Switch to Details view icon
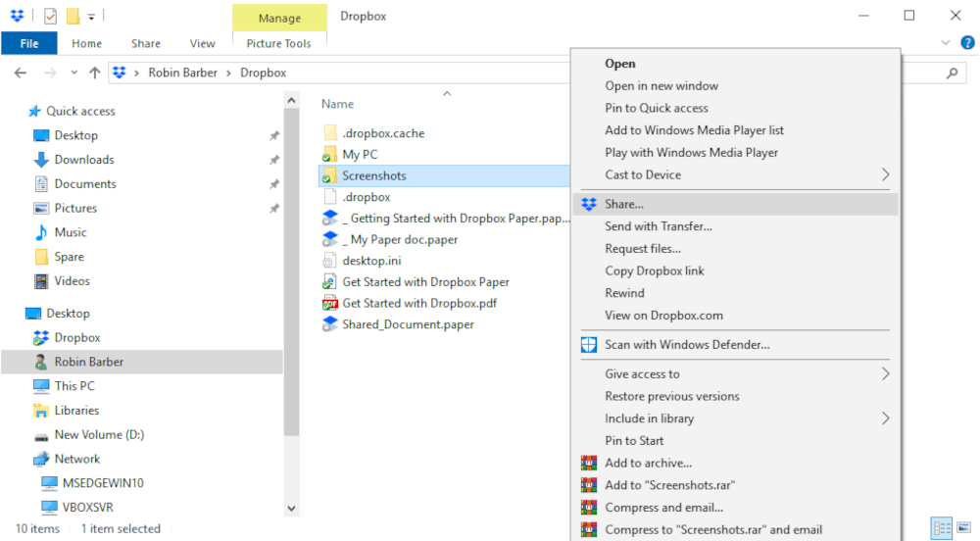This screenshot has width=980, height=541. [x=941, y=528]
